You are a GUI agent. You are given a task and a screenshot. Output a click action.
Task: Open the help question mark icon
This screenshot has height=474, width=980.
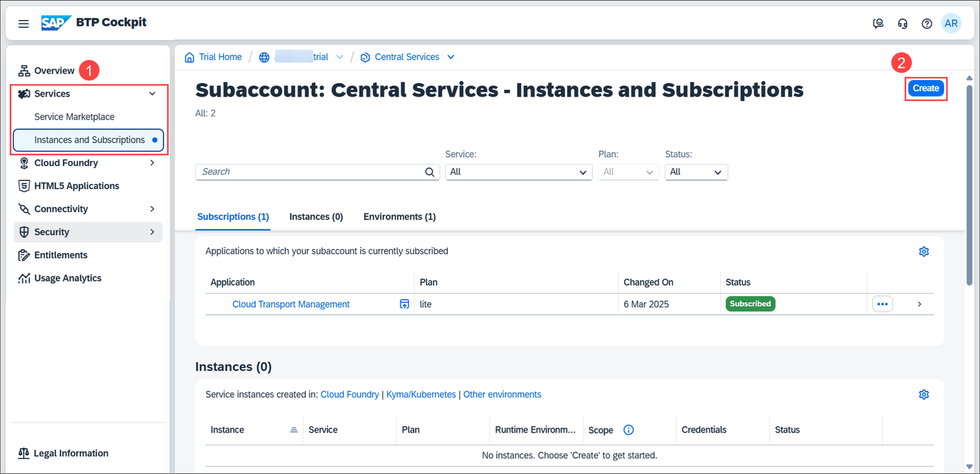(926, 24)
